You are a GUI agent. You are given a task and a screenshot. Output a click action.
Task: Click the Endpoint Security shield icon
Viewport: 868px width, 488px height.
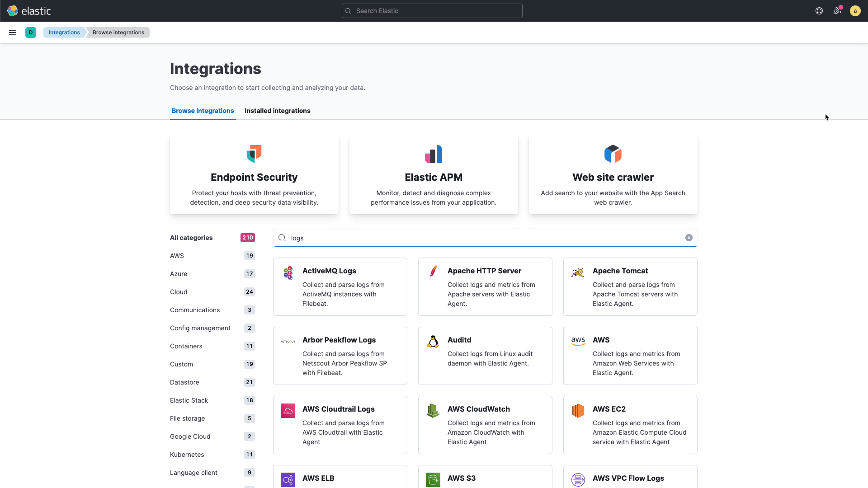(254, 154)
